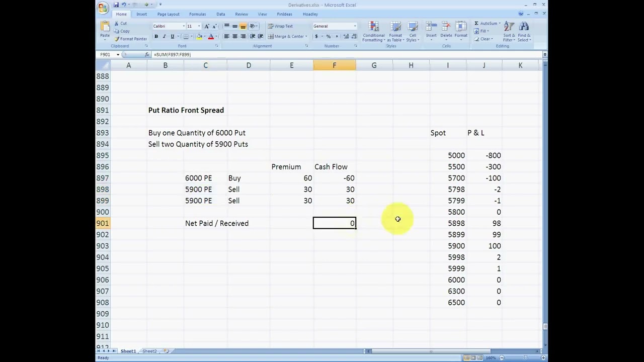Cut the selected cell

tap(120, 24)
